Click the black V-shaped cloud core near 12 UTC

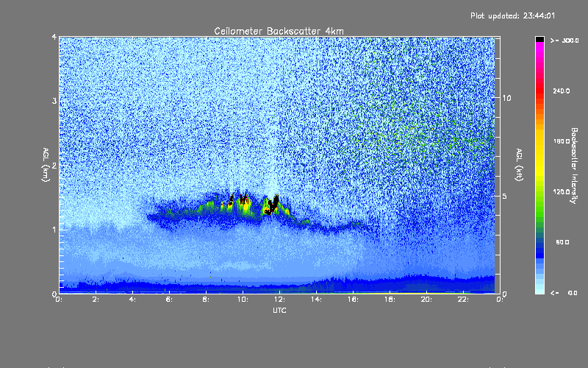tap(273, 205)
